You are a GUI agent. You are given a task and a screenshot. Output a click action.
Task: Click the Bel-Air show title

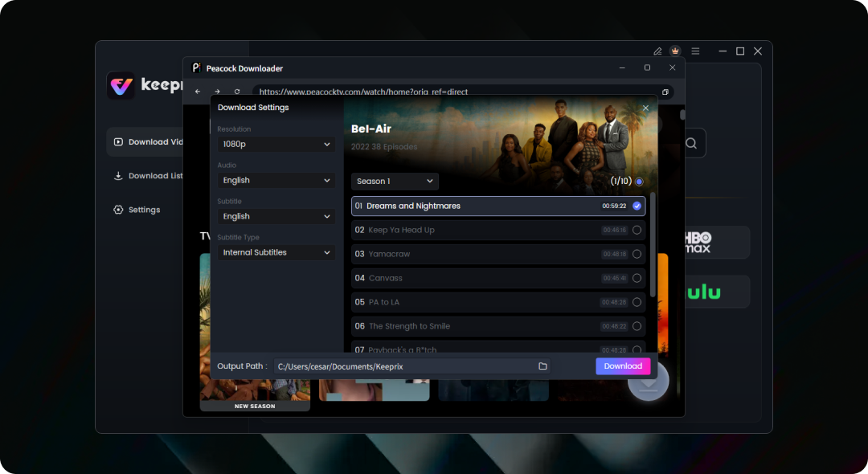[371, 129]
